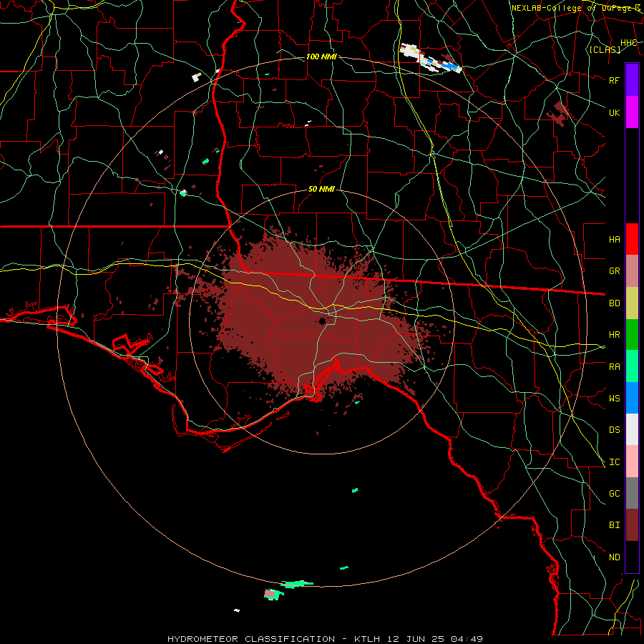This screenshot has height=644, width=644.
Task: Click the 100 NMI range ring label
Action: 321,57
